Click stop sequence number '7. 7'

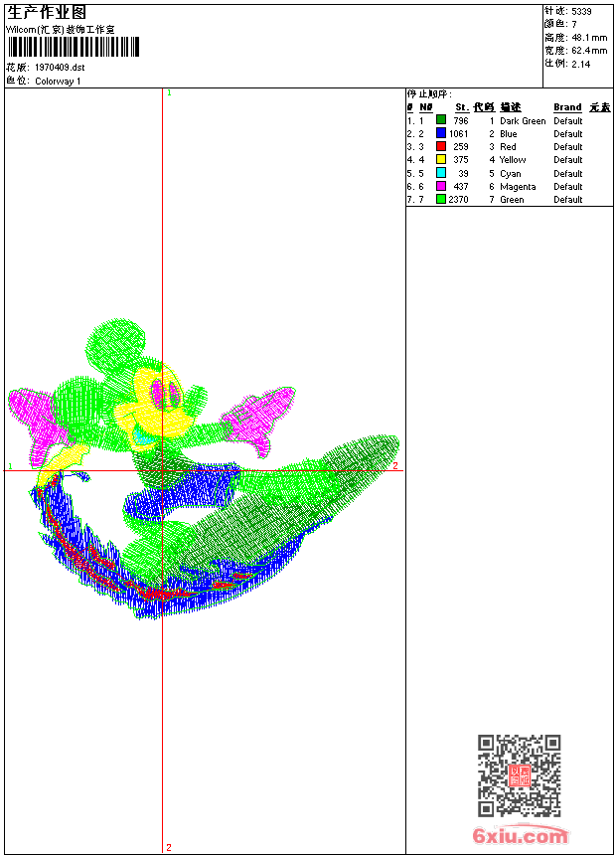coord(415,200)
